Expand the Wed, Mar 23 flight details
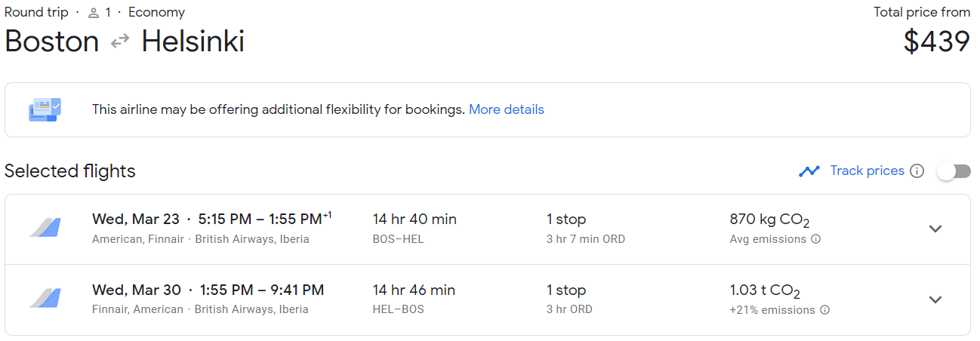980x341 pixels. (935, 229)
